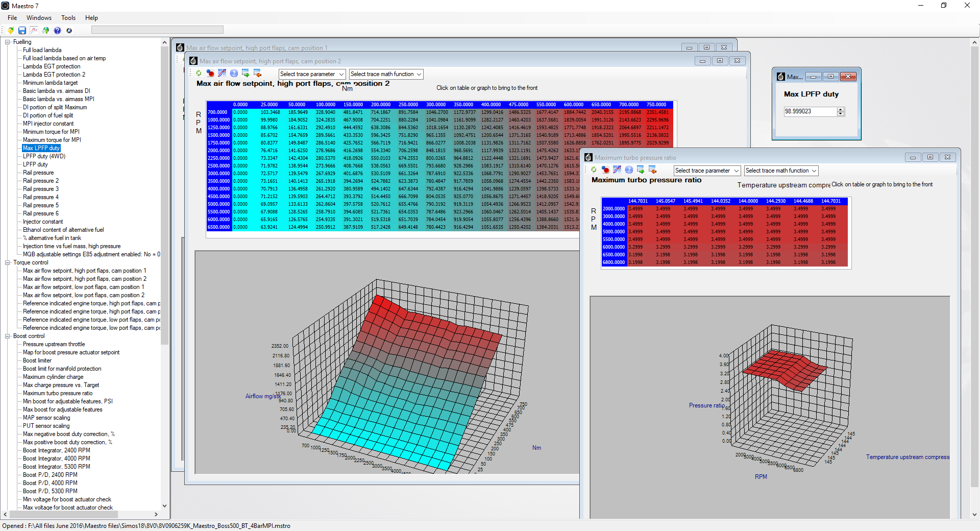This screenshot has height=531, width=980.
Task: Select MAP sensor scaling tree item
Action: (x=46, y=418)
